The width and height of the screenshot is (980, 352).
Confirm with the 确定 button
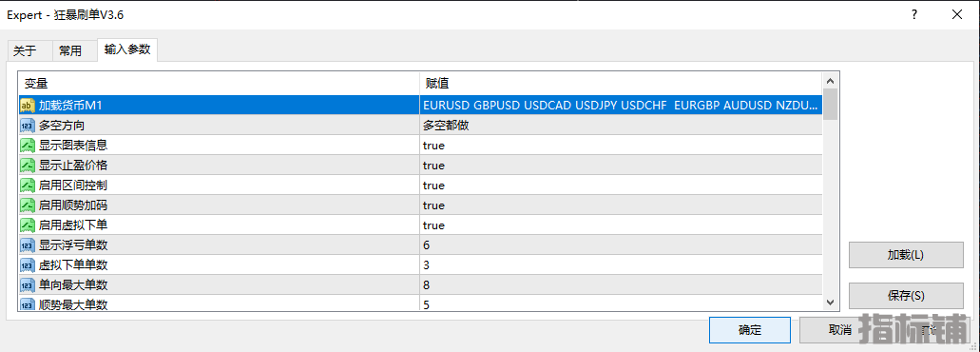click(749, 330)
